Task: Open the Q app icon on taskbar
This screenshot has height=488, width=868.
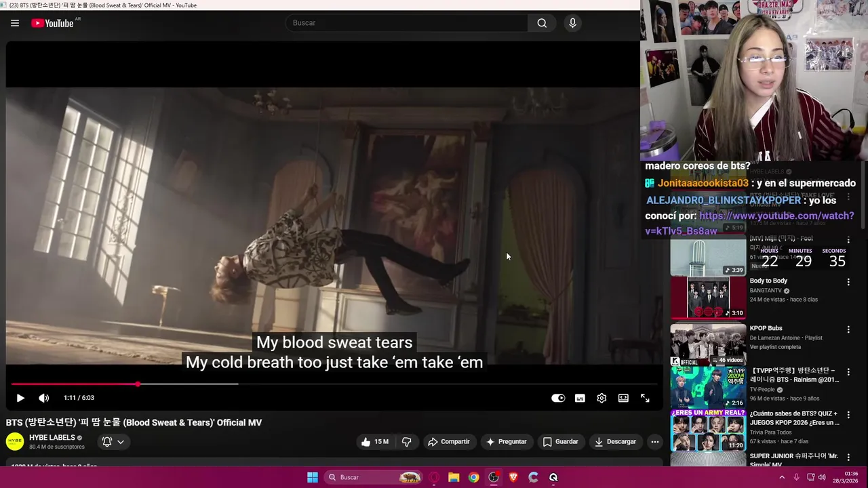Action: (553, 477)
